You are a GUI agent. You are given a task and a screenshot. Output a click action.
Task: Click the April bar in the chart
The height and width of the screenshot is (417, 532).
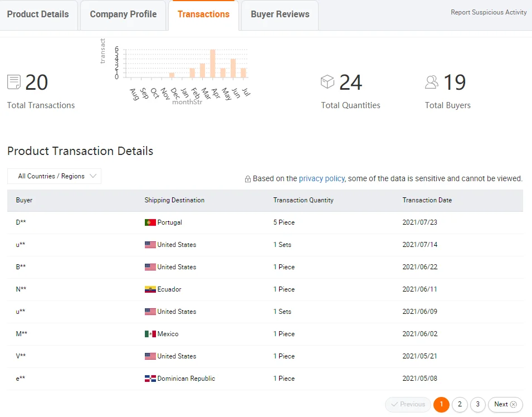pos(213,64)
